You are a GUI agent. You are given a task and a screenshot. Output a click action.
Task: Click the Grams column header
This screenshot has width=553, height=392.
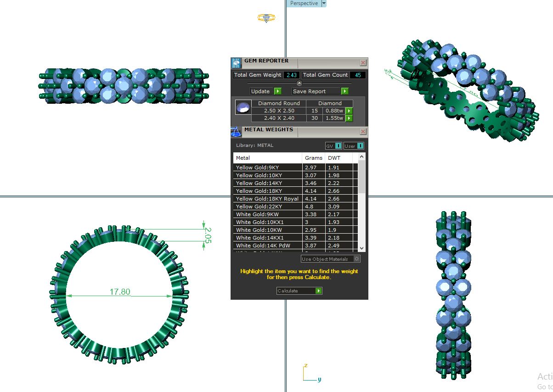[314, 158]
